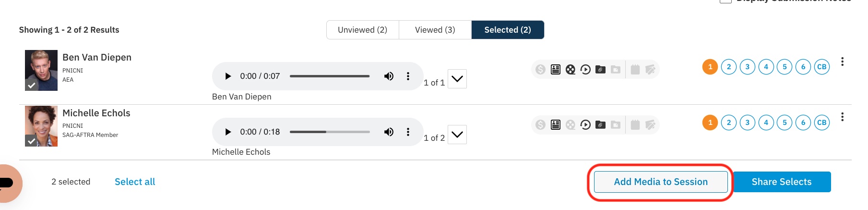
Task: Set Ben Van Diepen's selection number to 3
Action: click(748, 67)
